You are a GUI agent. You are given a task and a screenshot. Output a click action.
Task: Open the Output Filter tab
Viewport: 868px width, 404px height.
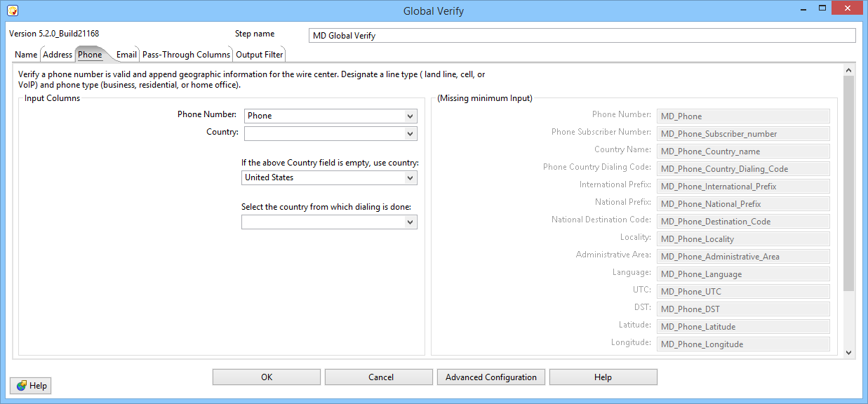point(259,55)
